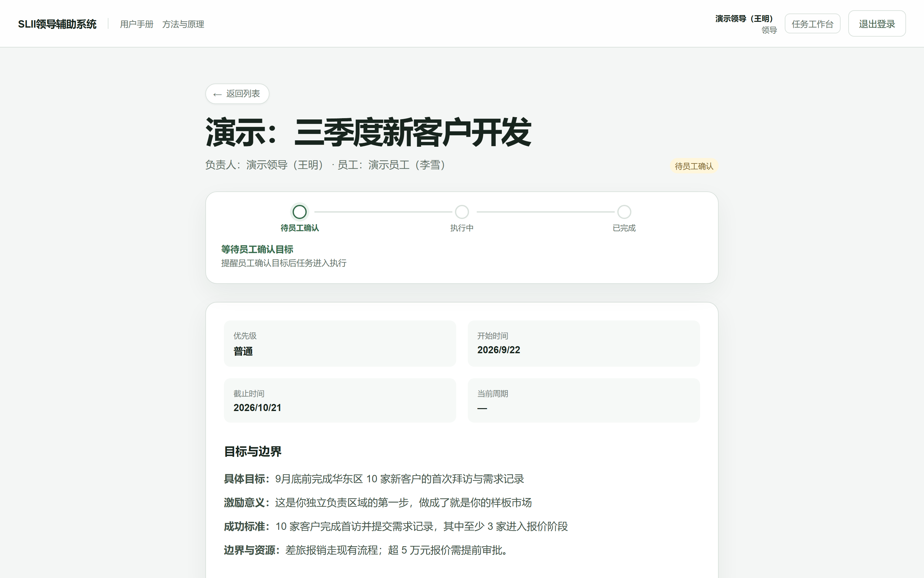
Task: Click the 目标与边界 section heading
Action: point(252,451)
